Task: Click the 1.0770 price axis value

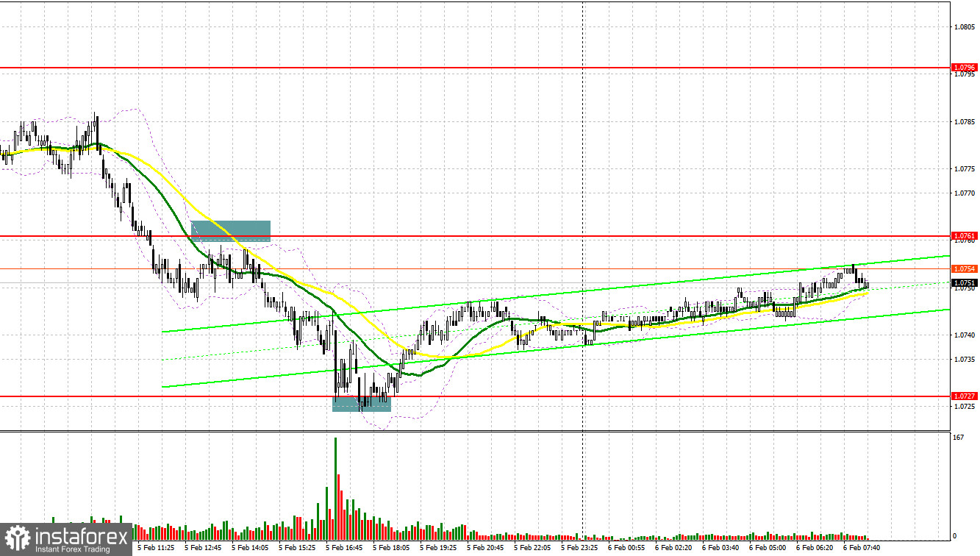Action: 964,193
